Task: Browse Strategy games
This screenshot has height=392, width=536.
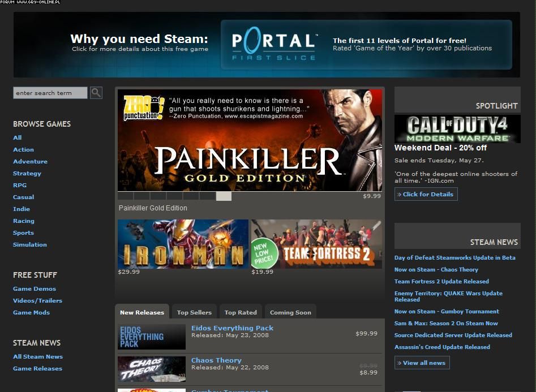Action: (x=27, y=173)
